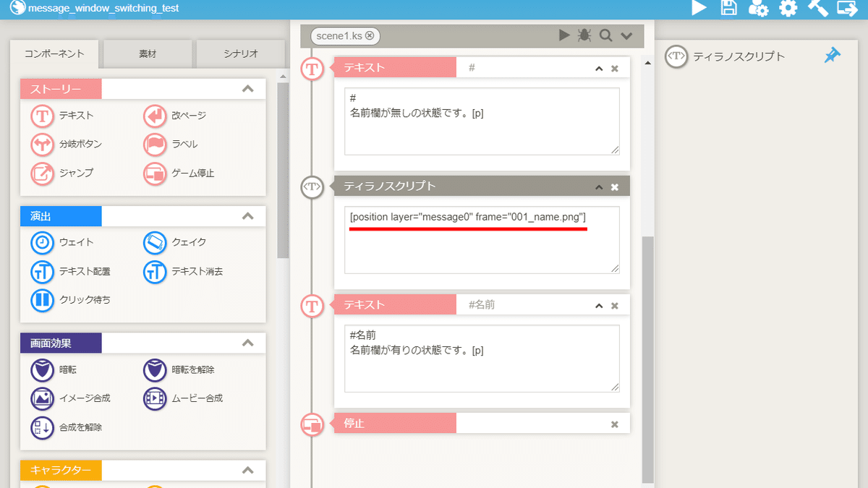Collapse the ティラノスクリプト block
The width and height of the screenshot is (868, 488).
[x=599, y=187]
